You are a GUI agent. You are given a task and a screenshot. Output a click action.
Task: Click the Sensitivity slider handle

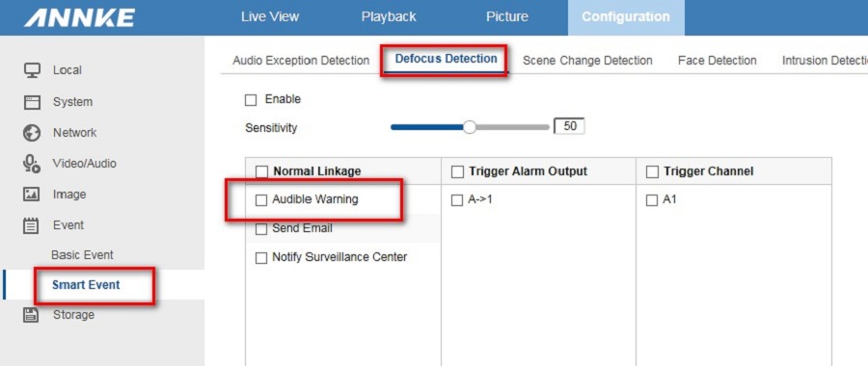[x=470, y=128]
